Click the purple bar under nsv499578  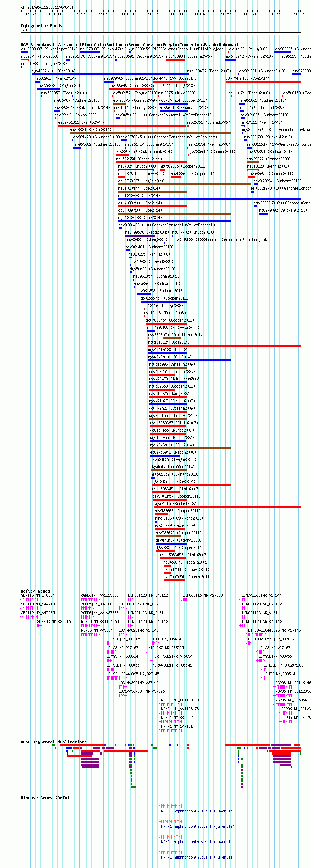coord(140,236)
